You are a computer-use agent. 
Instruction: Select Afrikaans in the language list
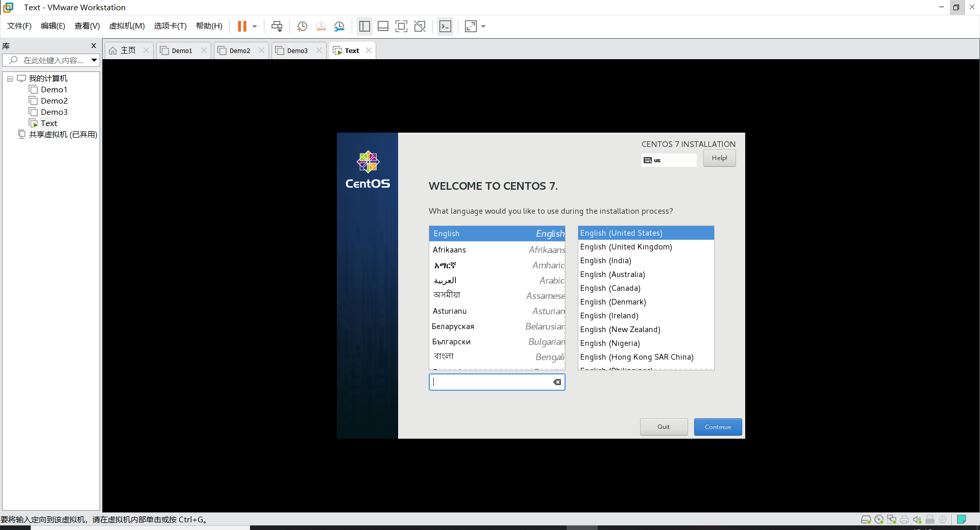click(497, 250)
